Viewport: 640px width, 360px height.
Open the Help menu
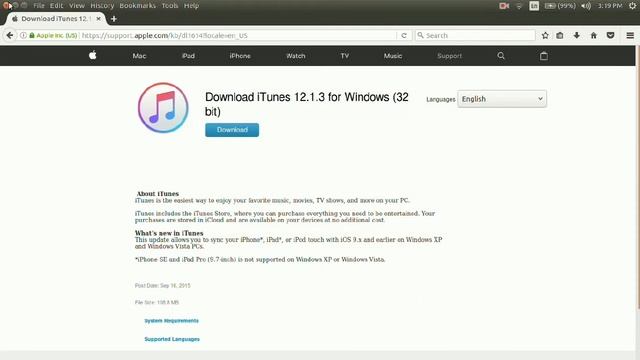[191, 6]
